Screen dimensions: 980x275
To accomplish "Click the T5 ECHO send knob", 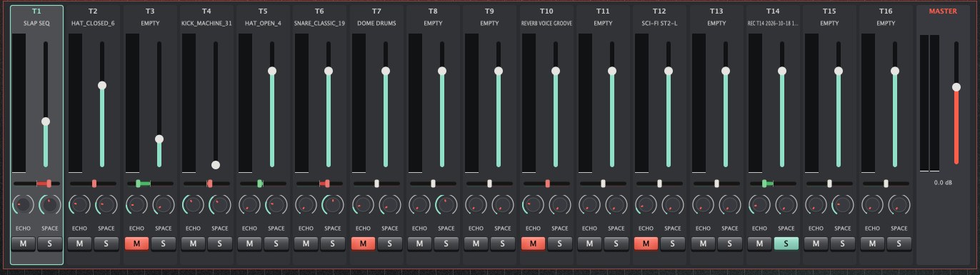I will pyautogui.click(x=249, y=206).
